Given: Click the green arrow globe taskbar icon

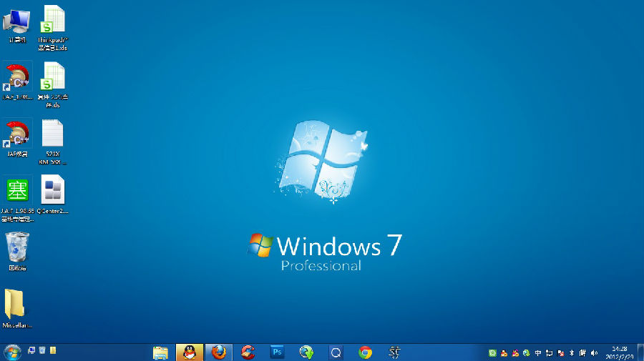Looking at the screenshot, I should pos(306,352).
